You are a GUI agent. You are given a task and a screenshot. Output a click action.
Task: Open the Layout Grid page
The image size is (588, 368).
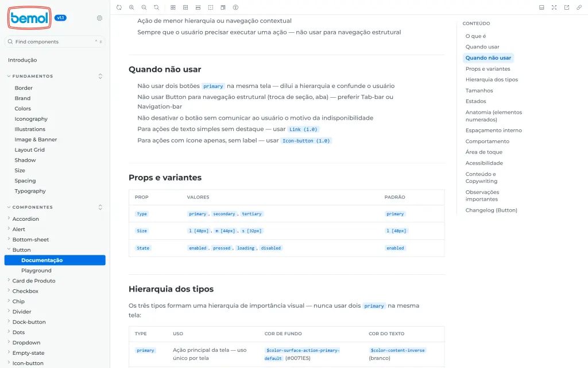click(x=30, y=150)
